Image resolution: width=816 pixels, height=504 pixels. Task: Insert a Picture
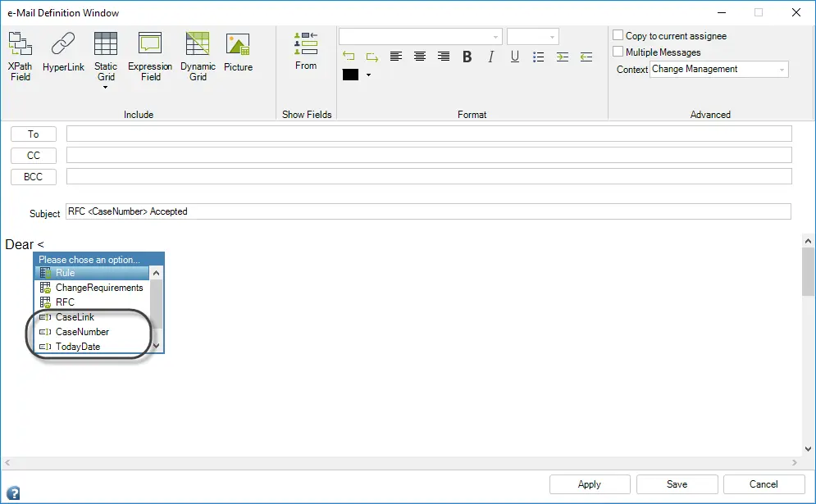tap(238, 52)
